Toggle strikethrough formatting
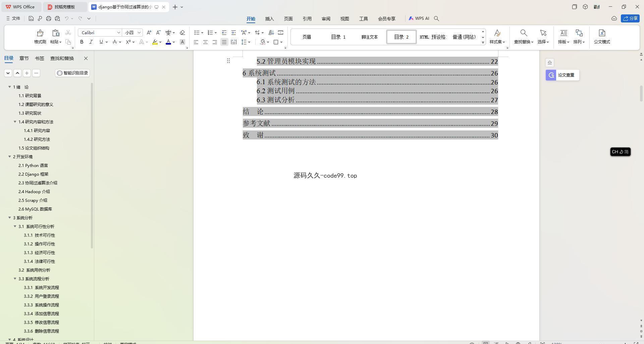Image resolution: width=644 pixels, height=344 pixels. click(x=115, y=42)
